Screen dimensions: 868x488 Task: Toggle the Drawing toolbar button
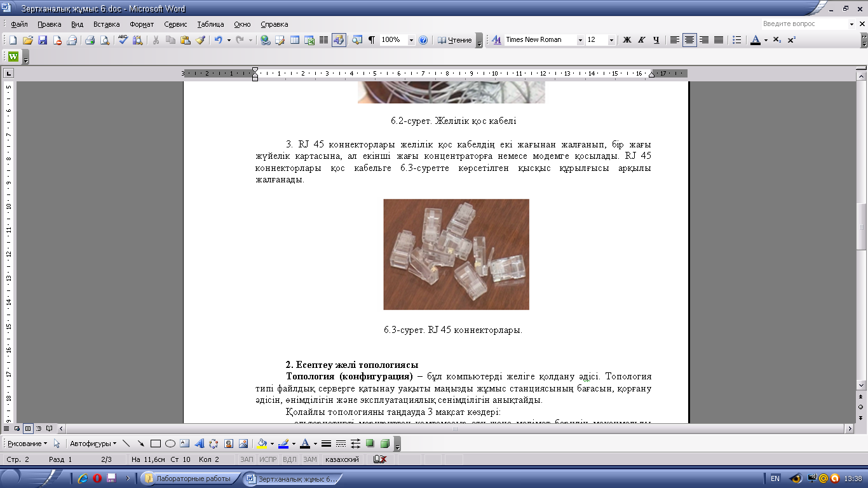coord(339,40)
